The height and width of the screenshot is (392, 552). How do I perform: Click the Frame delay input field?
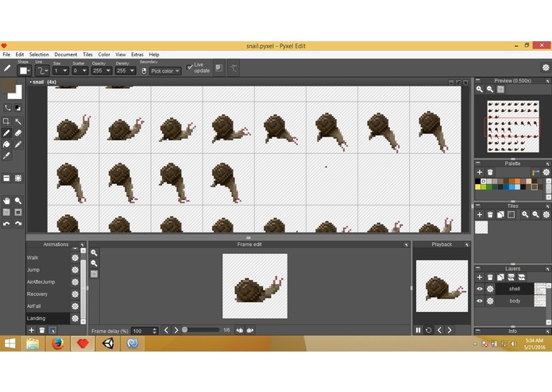click(145, 331)
